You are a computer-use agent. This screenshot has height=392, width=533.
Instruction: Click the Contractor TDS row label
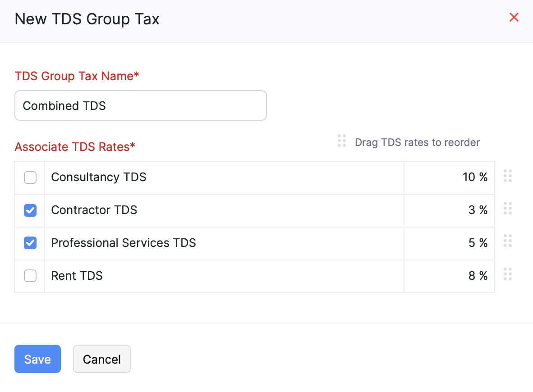coord(94,210)
